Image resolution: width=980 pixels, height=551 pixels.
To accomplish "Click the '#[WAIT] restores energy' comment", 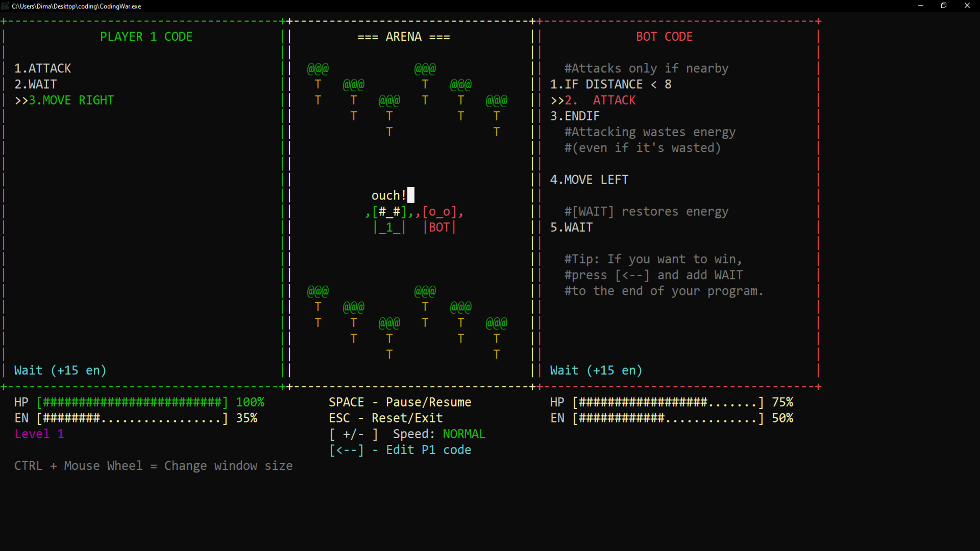I will click(646, 211).
